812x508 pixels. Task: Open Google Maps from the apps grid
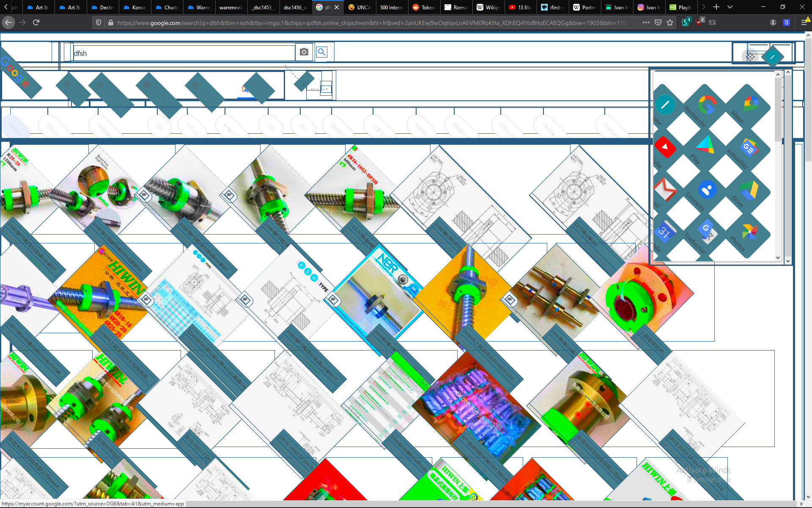coord(751,104)
